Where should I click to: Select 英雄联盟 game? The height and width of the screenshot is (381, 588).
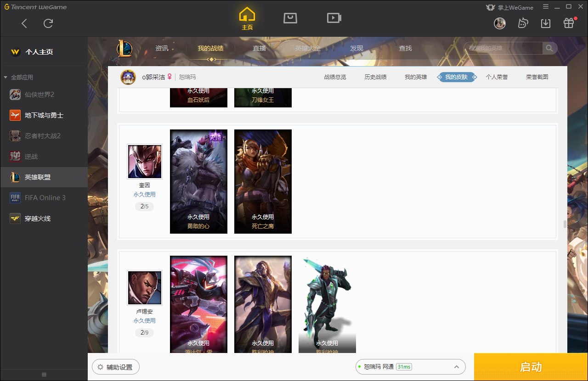[44, 177]
